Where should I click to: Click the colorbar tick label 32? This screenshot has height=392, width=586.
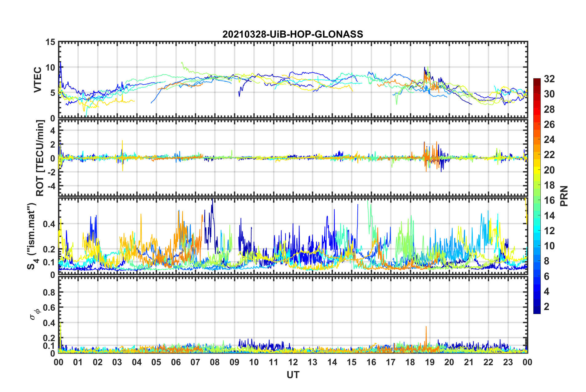pyautogui.click(x=549, y=79)
